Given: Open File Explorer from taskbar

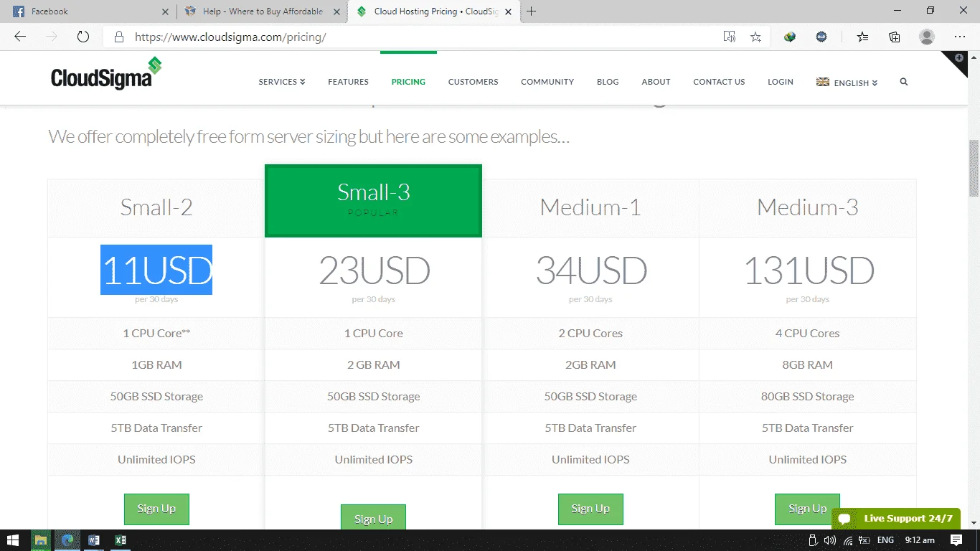Looking at the screenshot, I should pyautogui.click(x=41, y=540).
